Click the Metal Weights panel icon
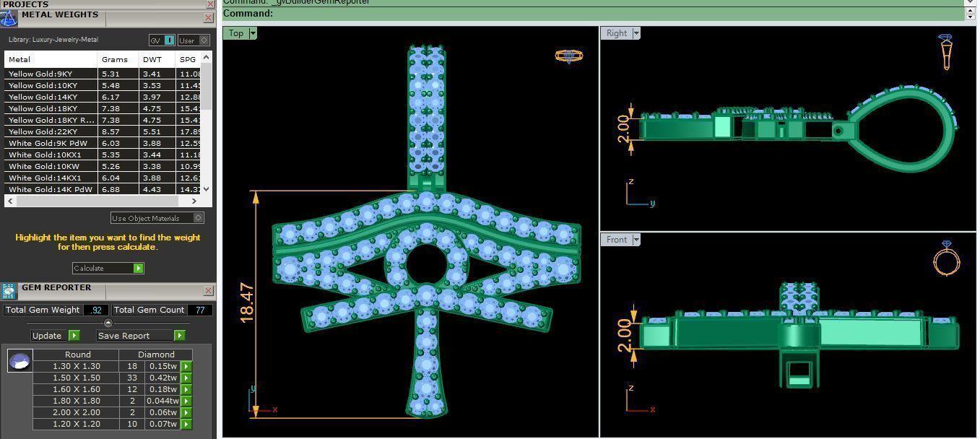Screen dimensions: 980x439 coord(8,18)
